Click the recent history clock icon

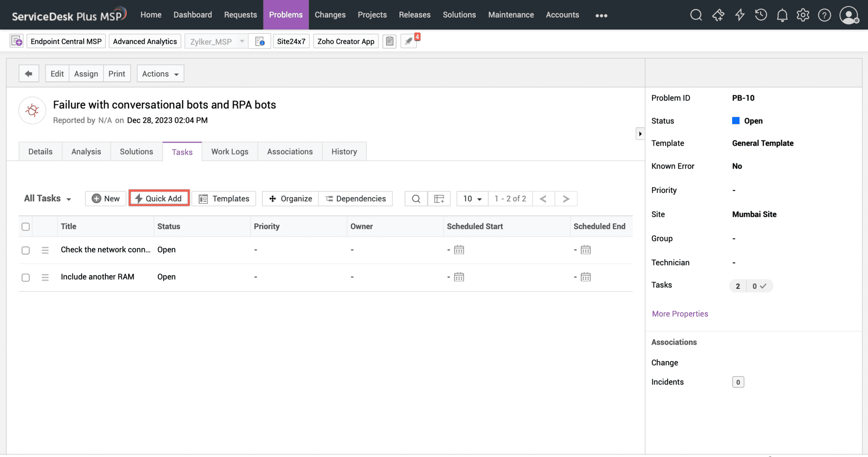761,15
